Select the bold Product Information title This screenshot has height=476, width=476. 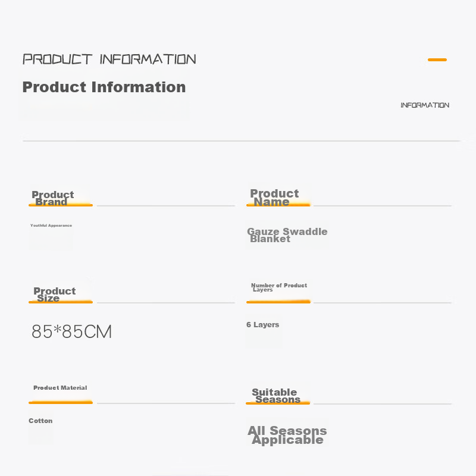tap(104, 87)
